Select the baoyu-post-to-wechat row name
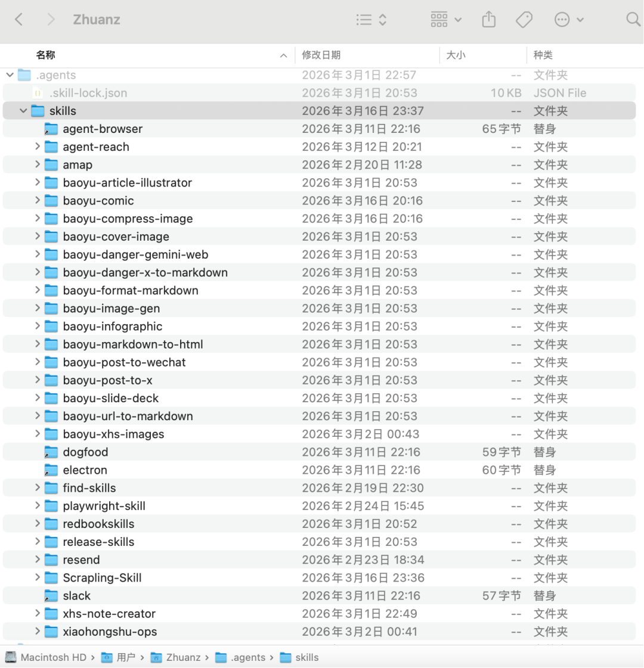The width and height of the screenshot is (644, 668). pos(125,362)
